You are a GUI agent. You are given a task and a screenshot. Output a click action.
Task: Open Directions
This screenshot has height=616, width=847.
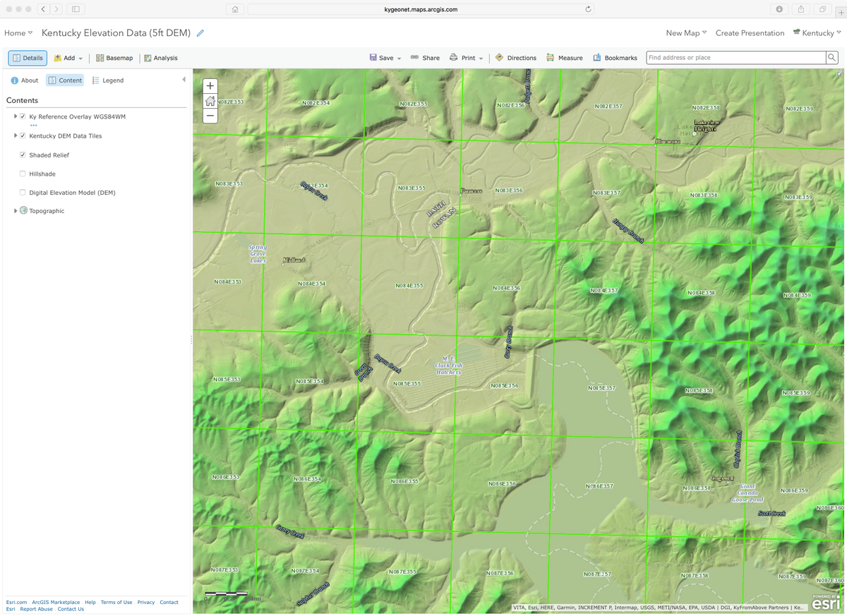click(x=515, y=58)
